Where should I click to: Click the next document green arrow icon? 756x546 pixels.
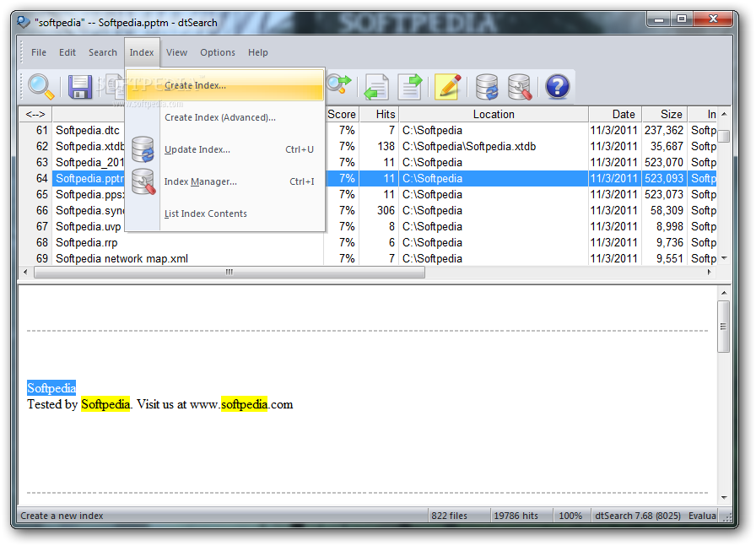410,87
